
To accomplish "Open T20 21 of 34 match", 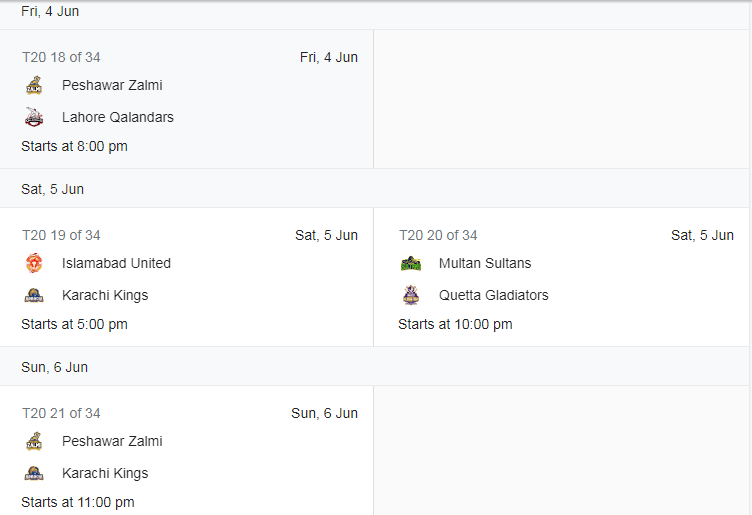I will pos(187,450).
